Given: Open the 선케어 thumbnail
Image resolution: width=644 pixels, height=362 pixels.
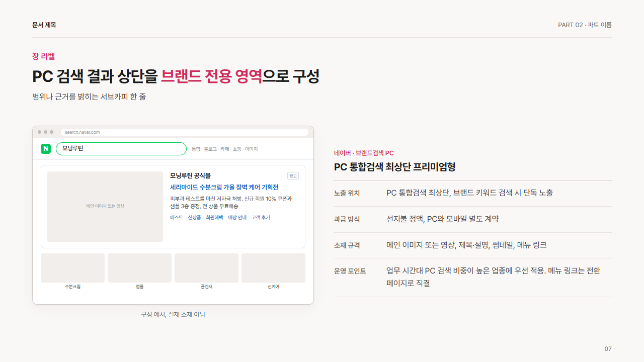Looking at the screenshot, I should pos(273,268).
